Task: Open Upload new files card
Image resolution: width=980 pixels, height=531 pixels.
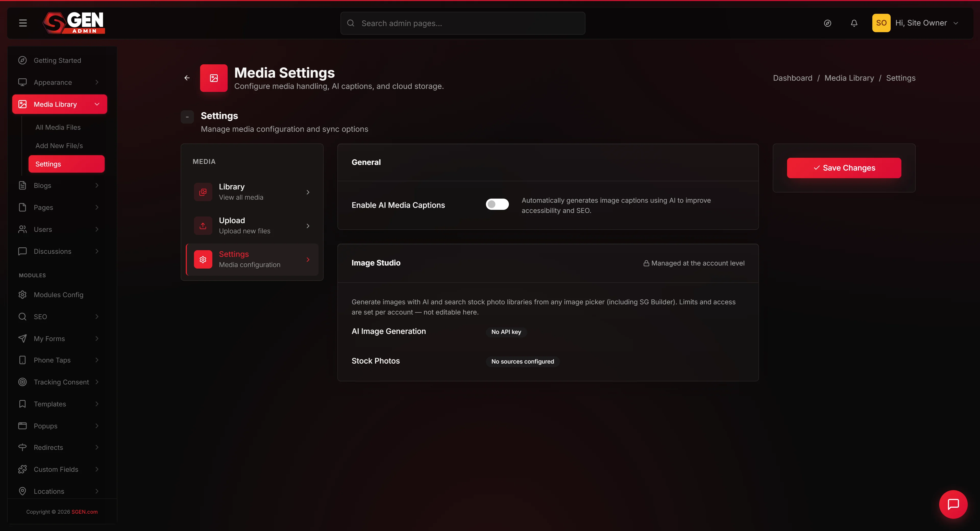Action: point(252,226)
